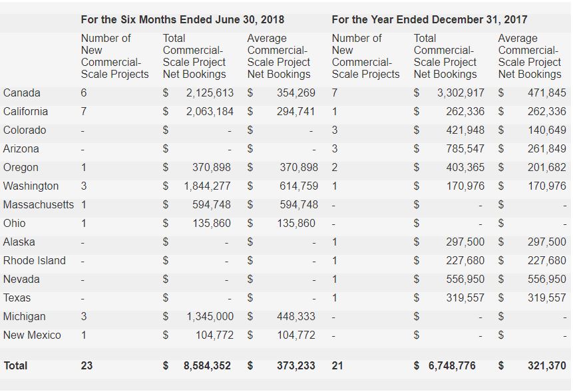Click Canada's 3,302,917 bookings value
The height and width of the screenshot is (392, 573).
[461, 93]
